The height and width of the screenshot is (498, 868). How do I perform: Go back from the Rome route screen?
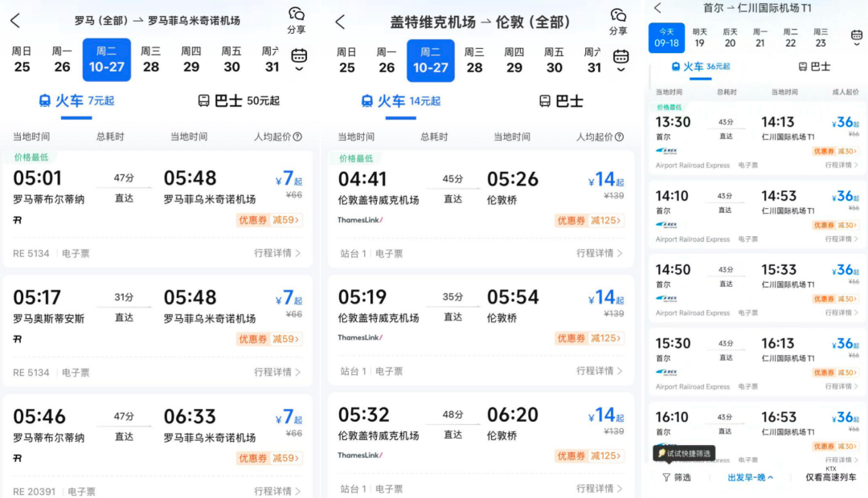[x=15, y=21]
